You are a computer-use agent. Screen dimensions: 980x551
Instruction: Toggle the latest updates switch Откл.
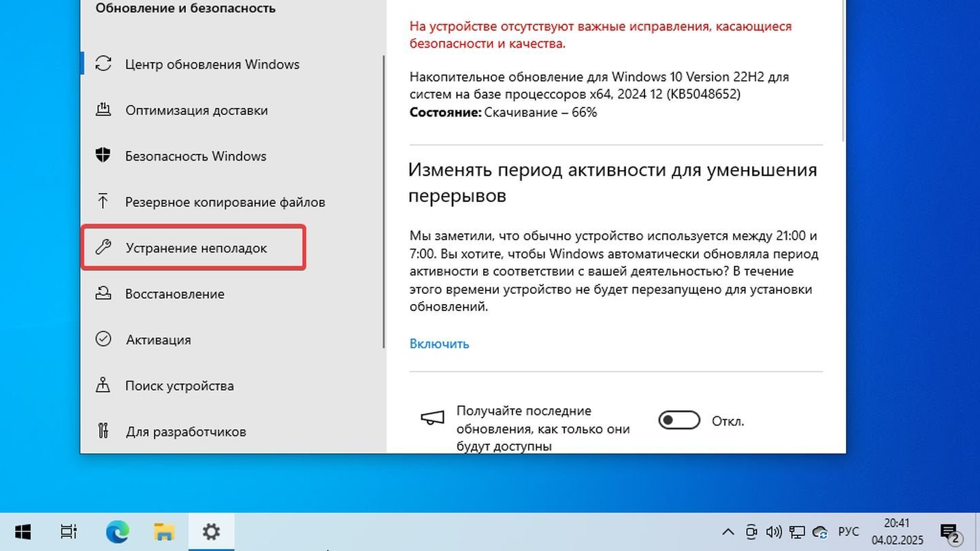pyautogui.click(x=679, y=420)
